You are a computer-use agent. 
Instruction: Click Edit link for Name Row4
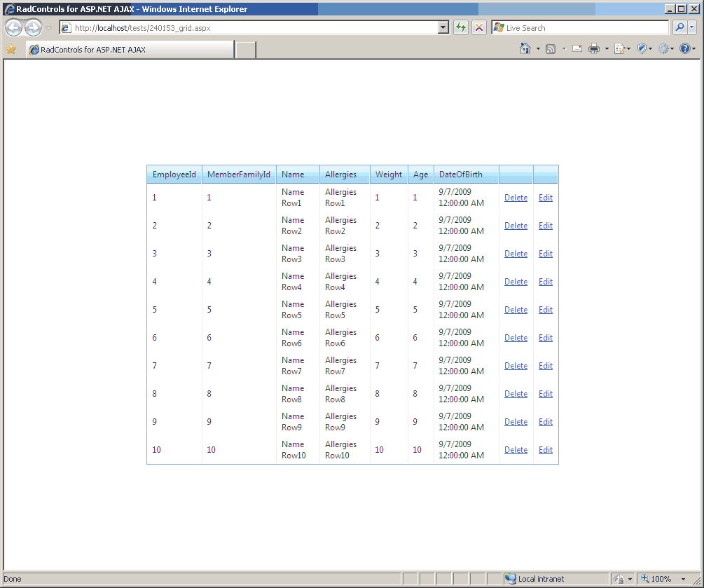546,282
